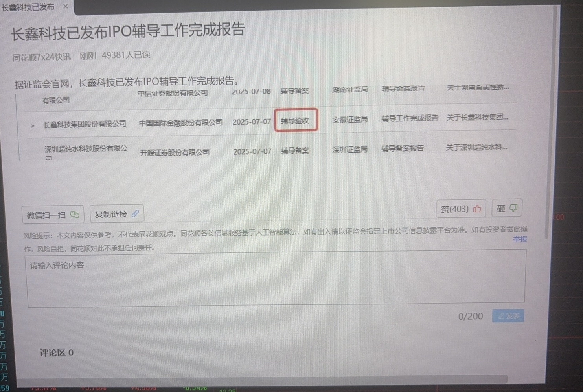Click the thumbs-down icon
This screenshot has width=583, height=392.
[x=513, y=208]
